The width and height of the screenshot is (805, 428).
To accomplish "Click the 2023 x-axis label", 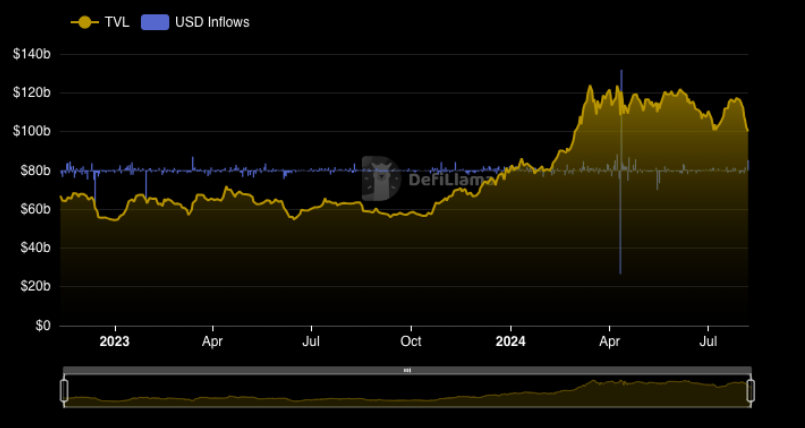I will 114,341.
